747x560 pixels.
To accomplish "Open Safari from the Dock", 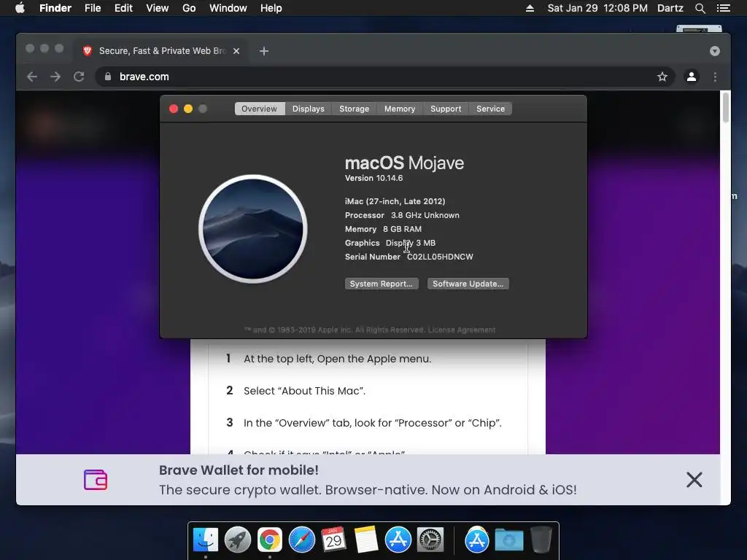I will [x=302, y=540].
